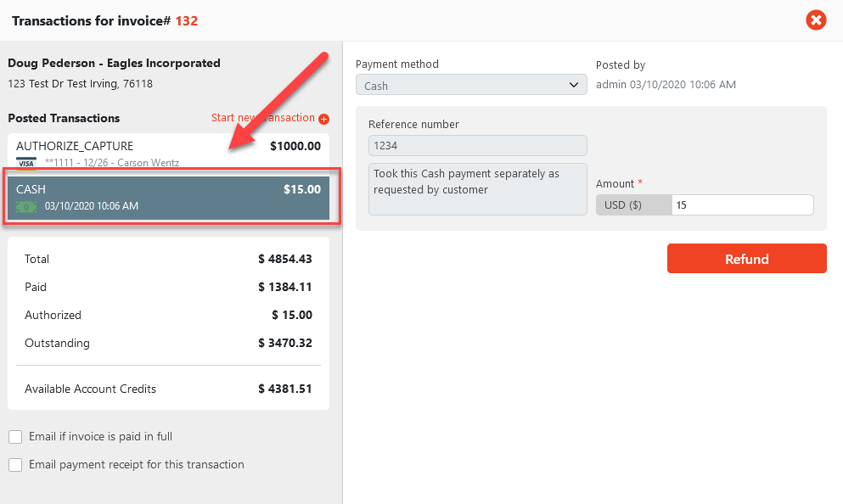The width and height of the screenshot is (843, 504).
Task: Focus the Amount input field
Action: coord(742,205)
